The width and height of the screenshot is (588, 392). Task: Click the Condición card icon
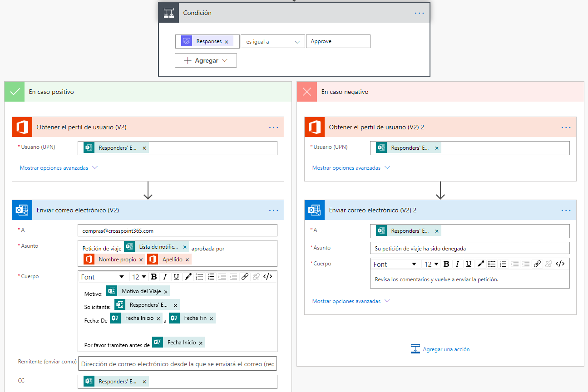[168, 13]
